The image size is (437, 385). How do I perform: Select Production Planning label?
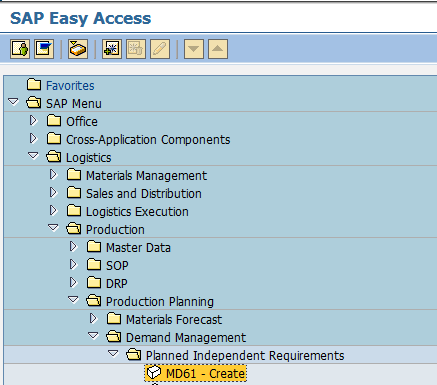160,302
